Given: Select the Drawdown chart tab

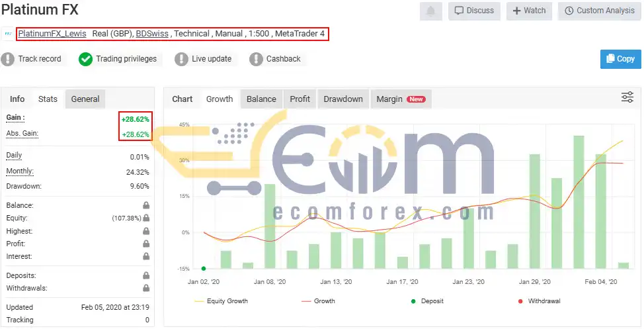Looking at the screenshot, I should point(343,99).
